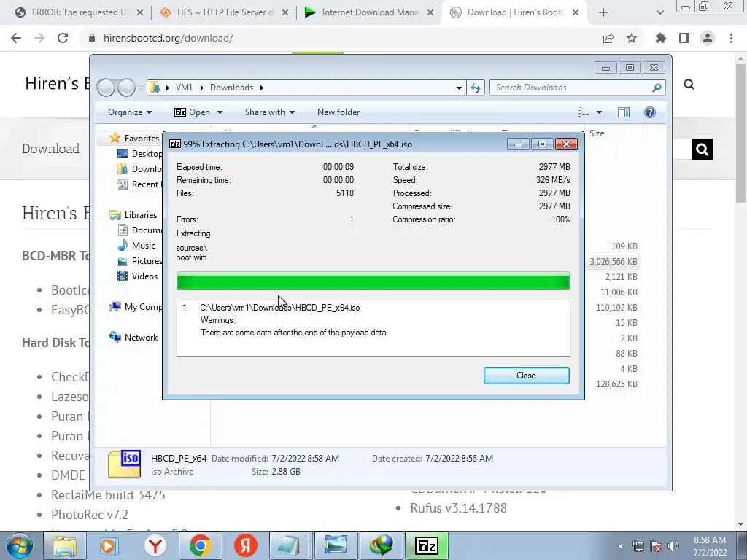Click the HBCD_PE_x64 iso thumbnail in details pane
The width and height of the screenshot is (747, 560).
124,464
